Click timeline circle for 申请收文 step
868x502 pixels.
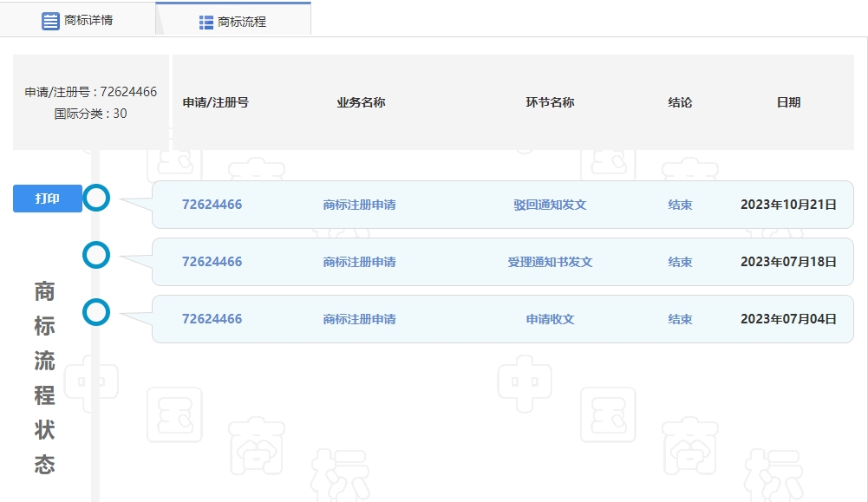click(96, 312)
